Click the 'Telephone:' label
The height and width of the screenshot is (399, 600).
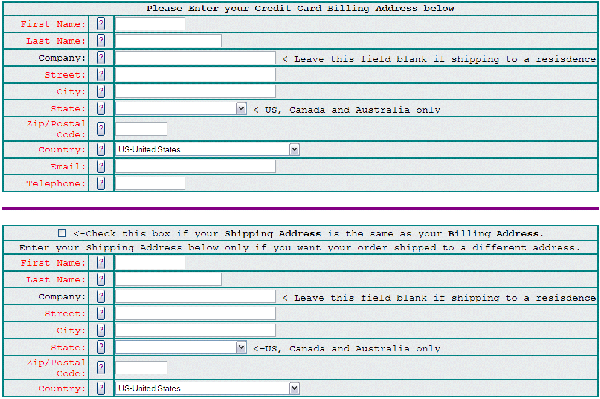click(x=55, y=184)
